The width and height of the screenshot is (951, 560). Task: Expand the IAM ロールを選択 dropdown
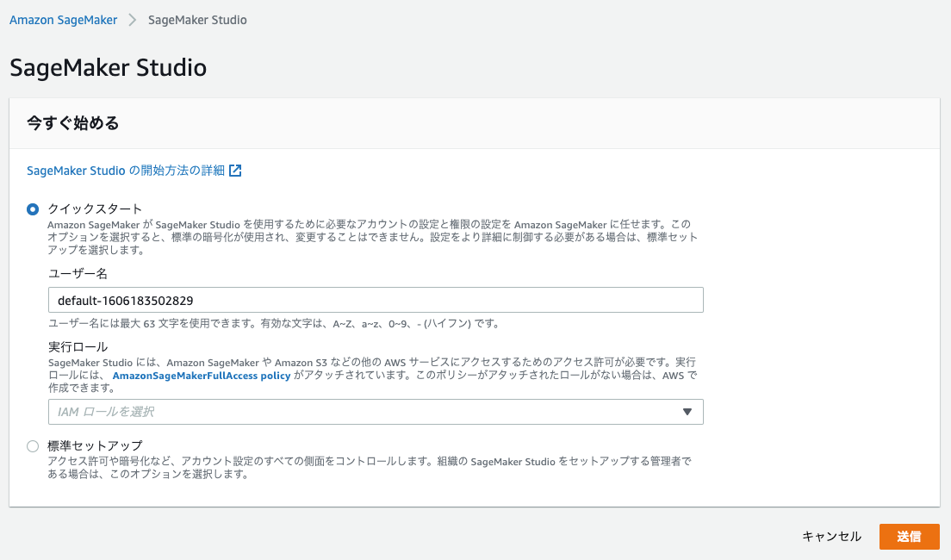click(x=376, y=412)
